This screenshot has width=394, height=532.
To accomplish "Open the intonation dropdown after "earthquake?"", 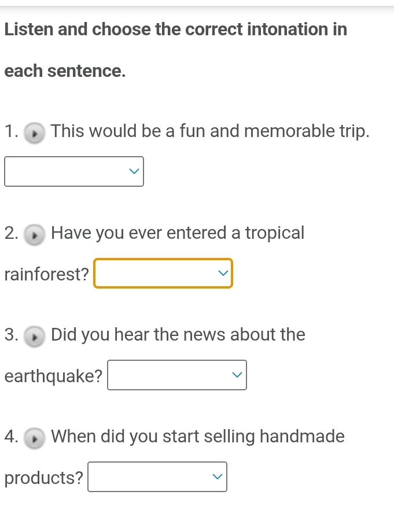I will pyautogui.click(x=177, y=375).
